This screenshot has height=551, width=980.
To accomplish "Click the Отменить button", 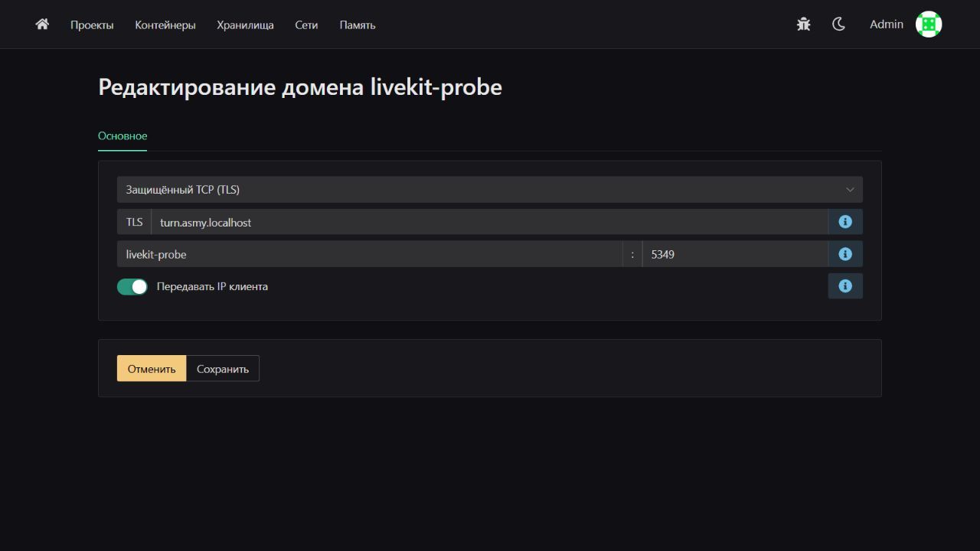I will pyautogui.click(x=152, y=369).
